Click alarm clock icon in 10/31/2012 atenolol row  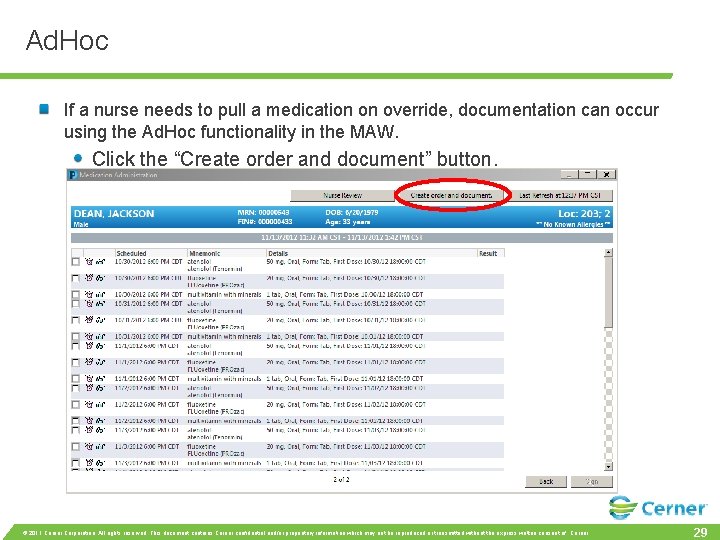click(89, 304)
